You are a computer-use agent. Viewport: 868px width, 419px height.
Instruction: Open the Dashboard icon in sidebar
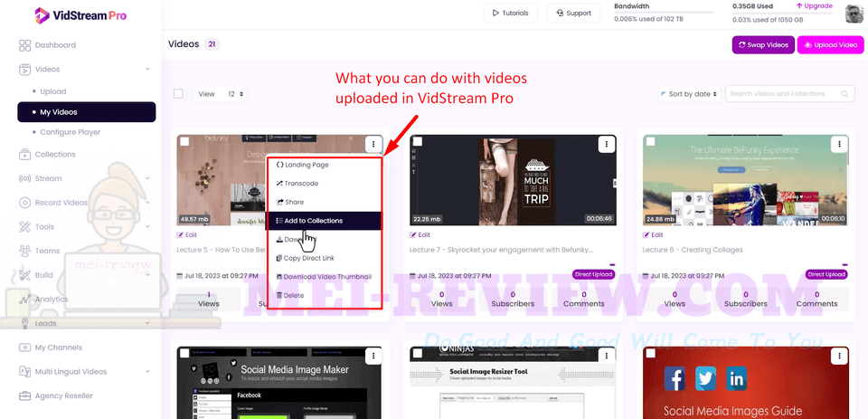25,45
